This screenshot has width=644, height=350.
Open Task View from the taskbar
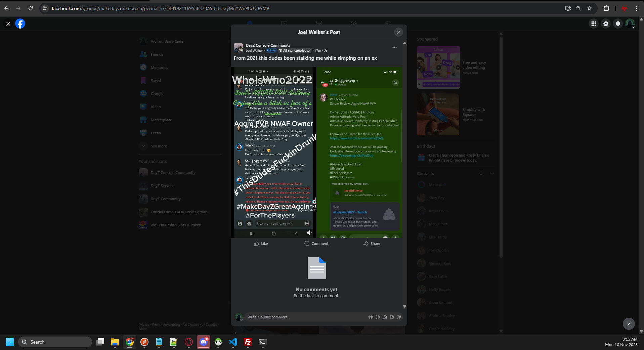coord(100,342)
